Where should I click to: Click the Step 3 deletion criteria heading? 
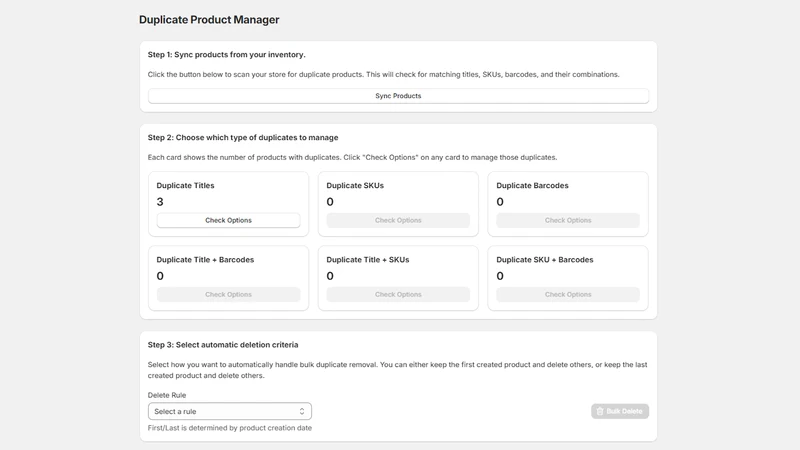click(223, 345)
